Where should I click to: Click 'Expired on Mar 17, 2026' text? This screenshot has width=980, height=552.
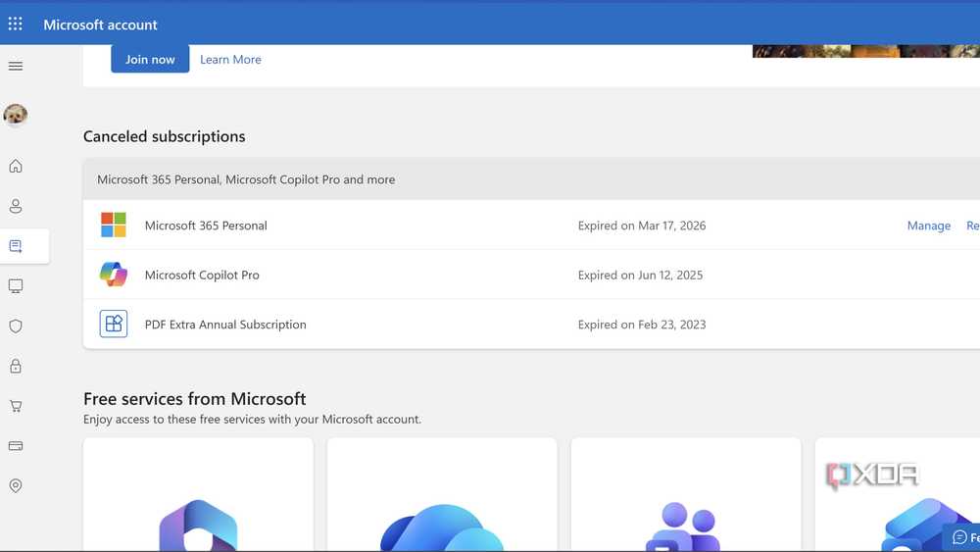coord(642,226)
